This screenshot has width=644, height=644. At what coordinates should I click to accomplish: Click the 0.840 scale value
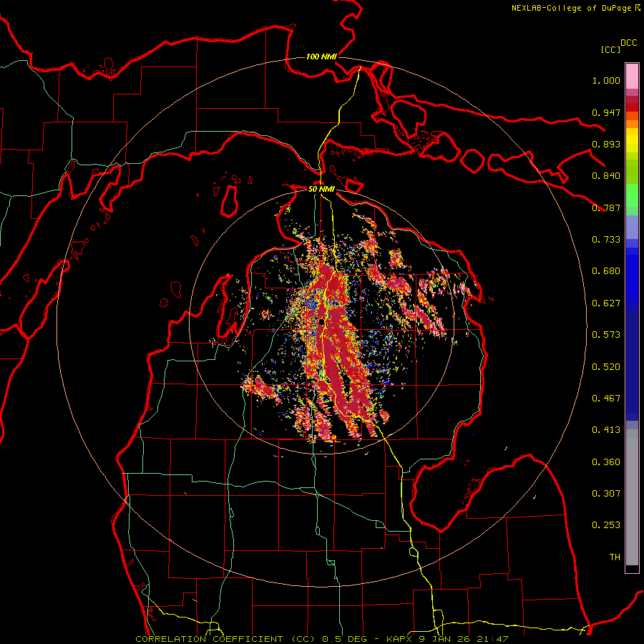coord(606,176)
